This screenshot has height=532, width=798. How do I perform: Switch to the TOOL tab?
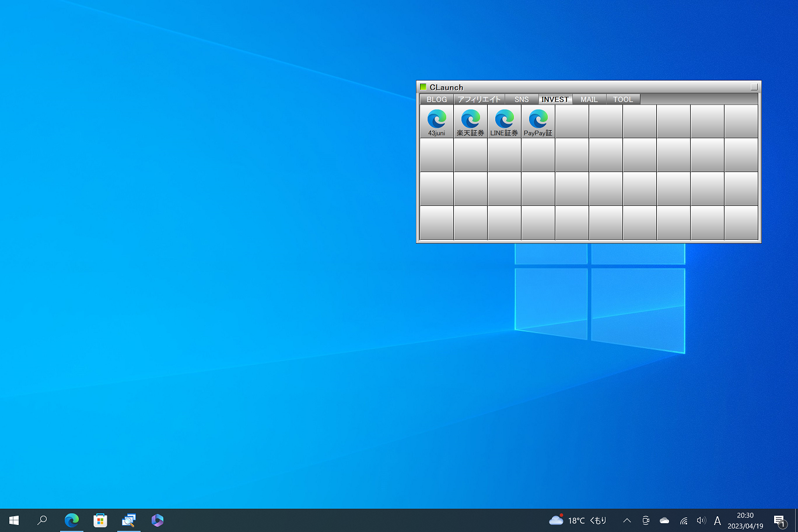pos(623,100)
